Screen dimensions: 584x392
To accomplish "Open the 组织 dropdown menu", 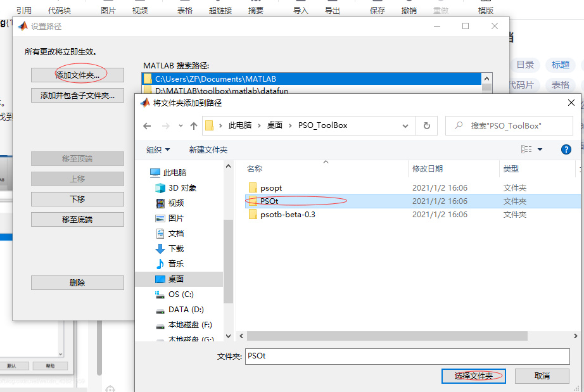I will point(158,149).
